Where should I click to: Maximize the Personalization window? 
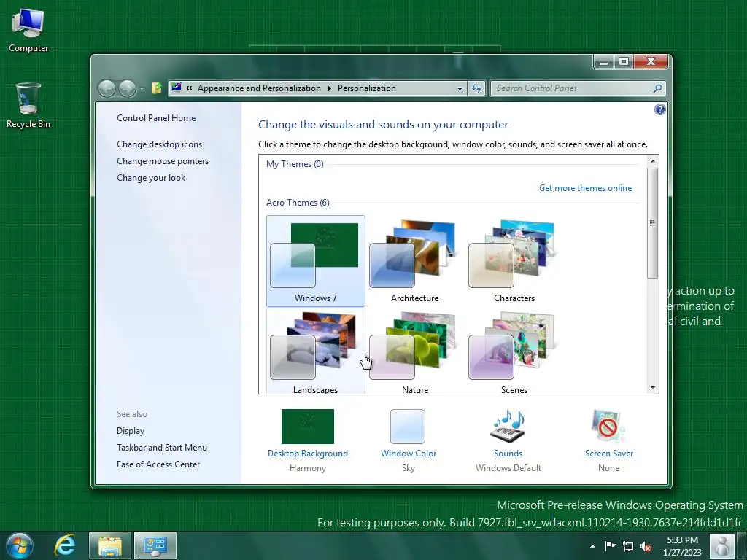click(624, 62)
